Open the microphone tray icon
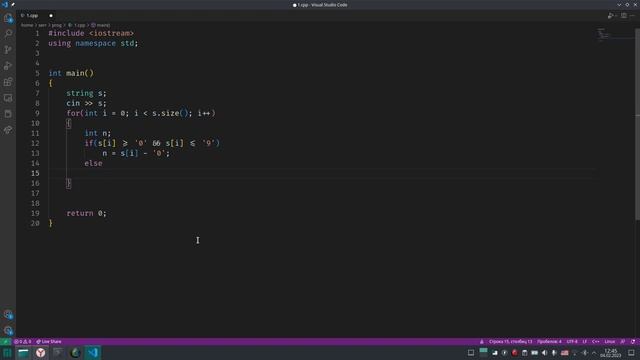This screenshot has width=640, height=360. coord(554,353)
